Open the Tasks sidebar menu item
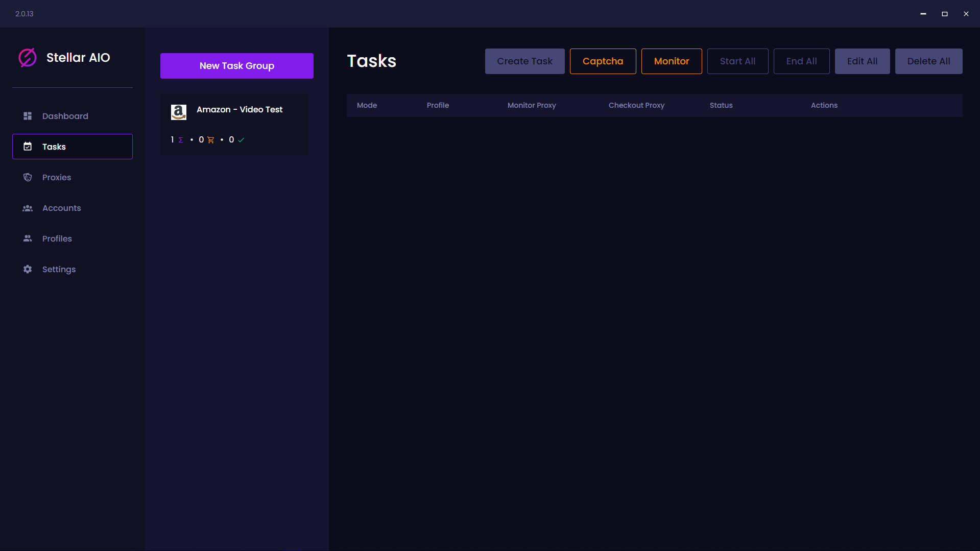Viewport: 980px width, 551px height. pyautogui.click(x=73, y=147)
